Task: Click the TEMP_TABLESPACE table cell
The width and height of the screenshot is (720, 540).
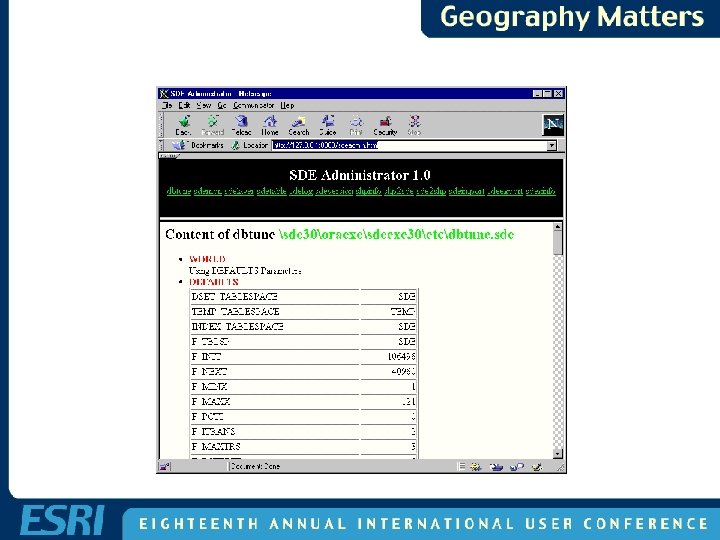Action: point(275,312)
